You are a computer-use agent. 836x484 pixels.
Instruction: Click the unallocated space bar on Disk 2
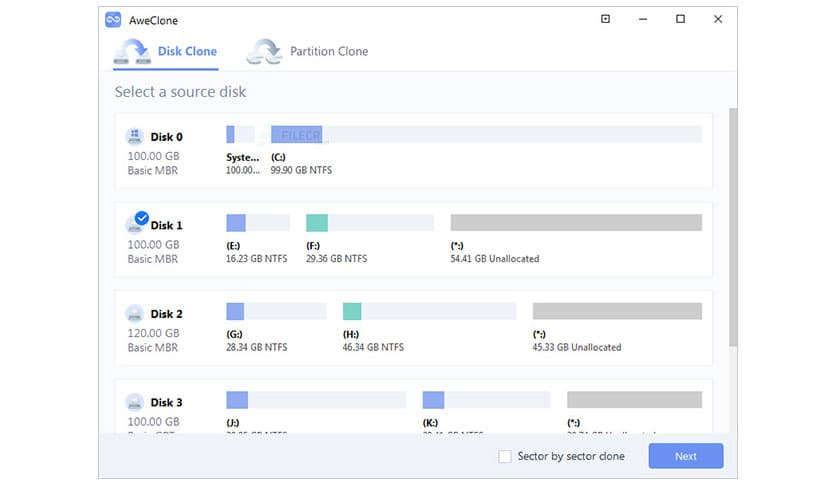617,311
